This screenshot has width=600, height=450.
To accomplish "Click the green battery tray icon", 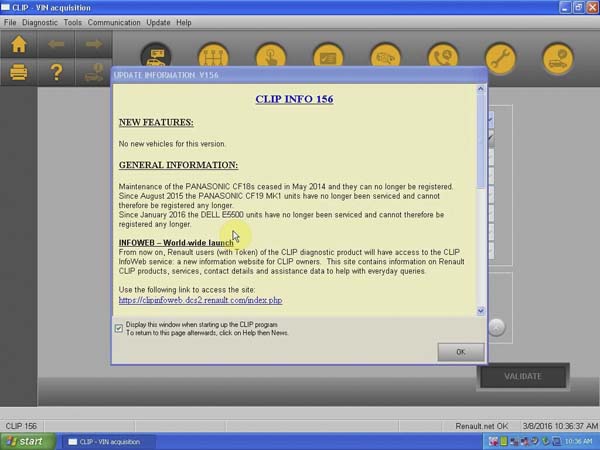I will 504,442.
